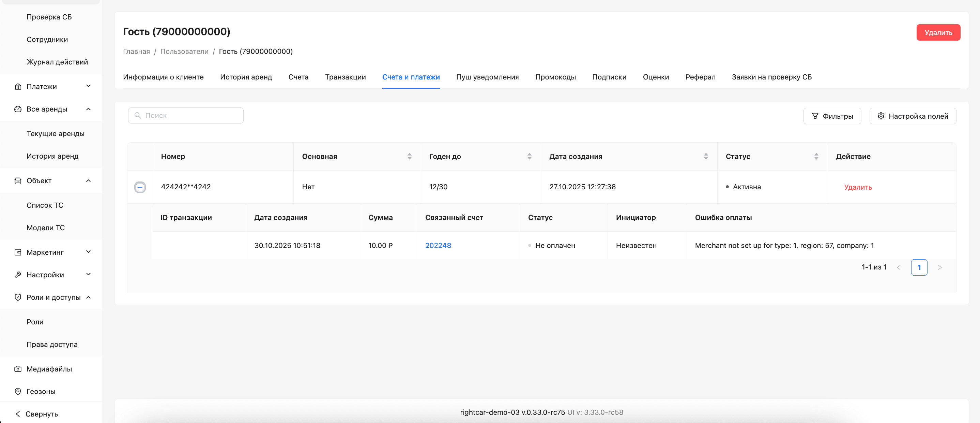The height and width of the screenshot is (423, 980).
Task: Click the Платежи bank icon in sidebar
Action: coord(17,86)
